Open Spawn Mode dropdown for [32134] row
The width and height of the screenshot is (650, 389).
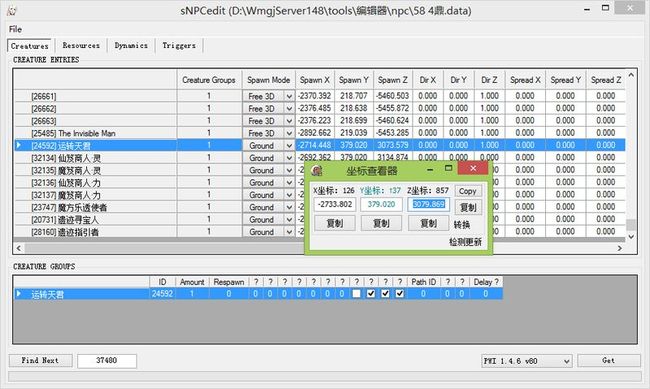click(289, 158)
